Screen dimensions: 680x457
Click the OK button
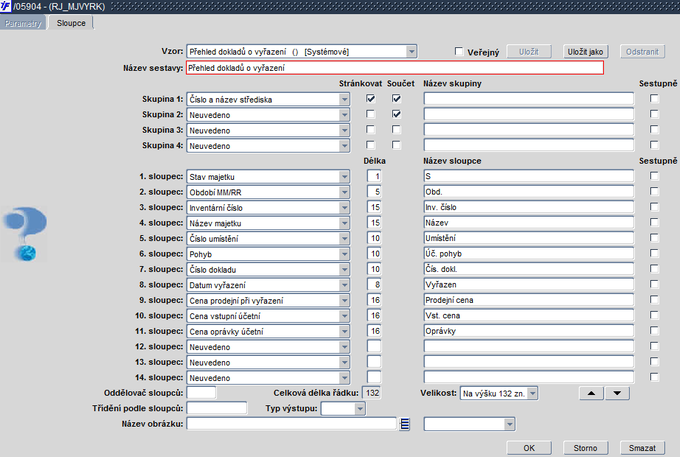tap(529, 447)
